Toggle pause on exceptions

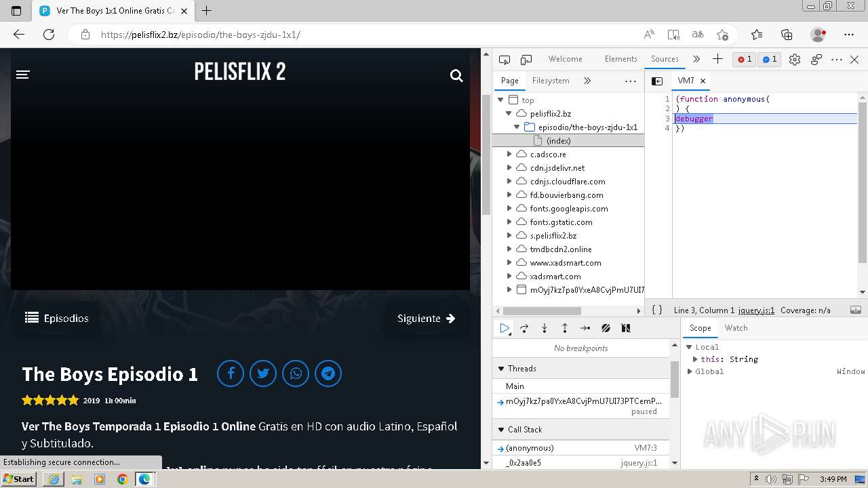click(x=626, y=328)
